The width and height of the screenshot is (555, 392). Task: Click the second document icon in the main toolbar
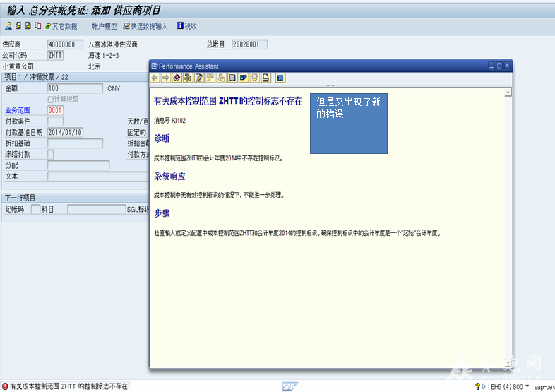(18, 26)
